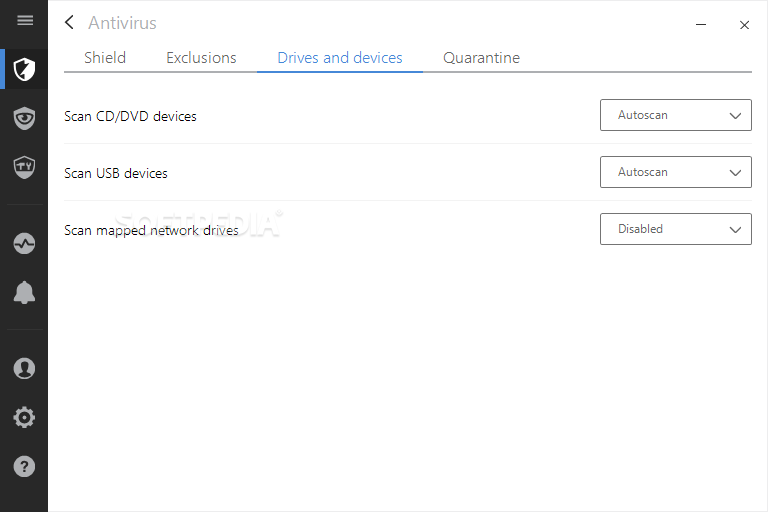
Task: Close the antivirus window
Action: tap(744, 25)
